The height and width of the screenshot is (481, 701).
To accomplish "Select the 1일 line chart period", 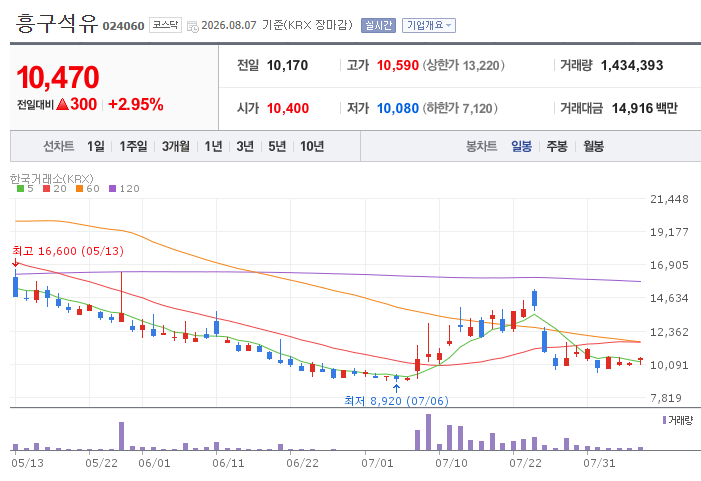I will [96, 146].
